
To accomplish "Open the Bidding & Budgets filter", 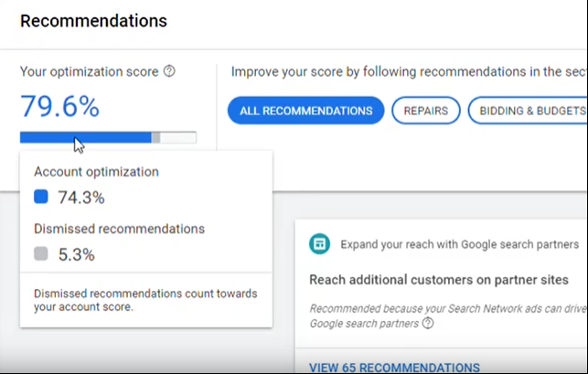I will pyautogui.click(x=528, y=111).
